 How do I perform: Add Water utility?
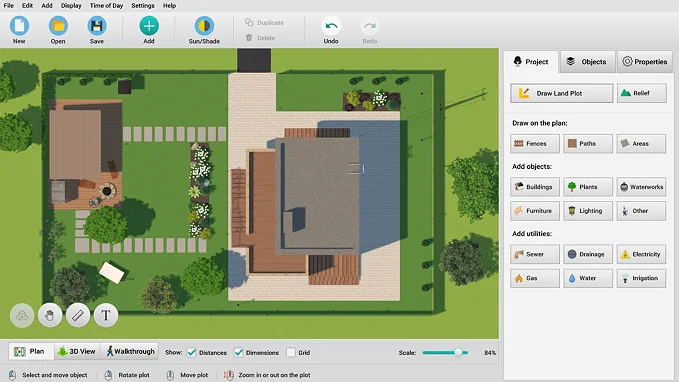coord(588,278)
